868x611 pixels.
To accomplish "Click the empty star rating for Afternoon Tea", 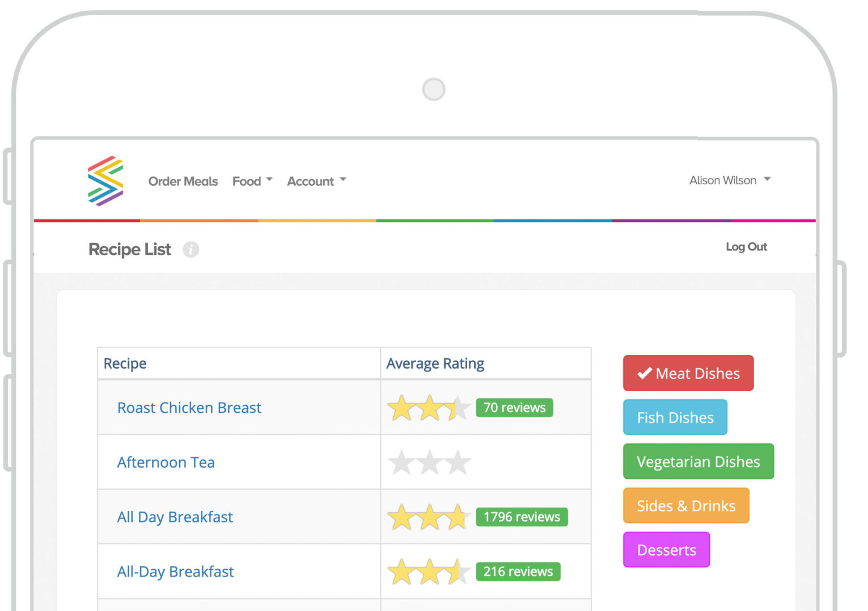I will 428,462.
